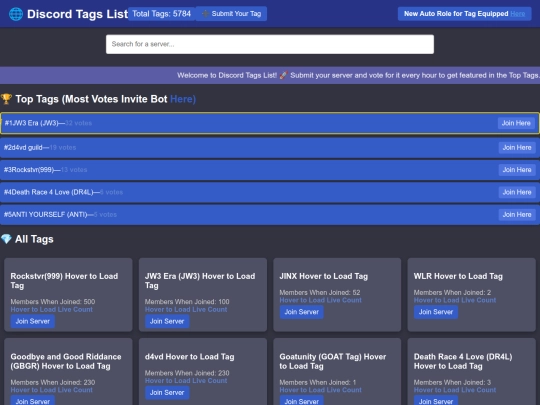Join Server on the JINX card
Screen dimensions: 540x405
[x=302, y=312]
